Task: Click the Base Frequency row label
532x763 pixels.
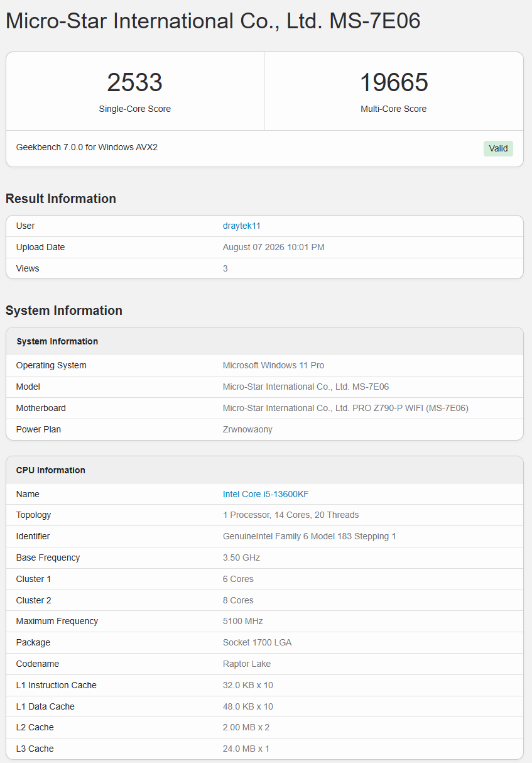Action: pyautogui.click(x=48, y=557)
